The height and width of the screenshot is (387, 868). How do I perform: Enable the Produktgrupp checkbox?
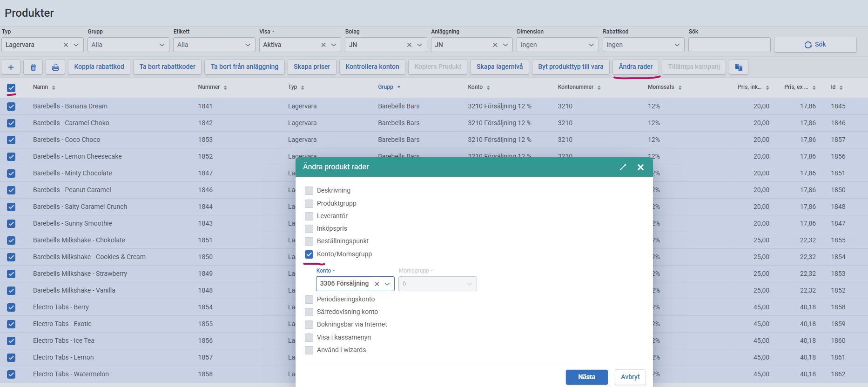click(x=309, y=203)
